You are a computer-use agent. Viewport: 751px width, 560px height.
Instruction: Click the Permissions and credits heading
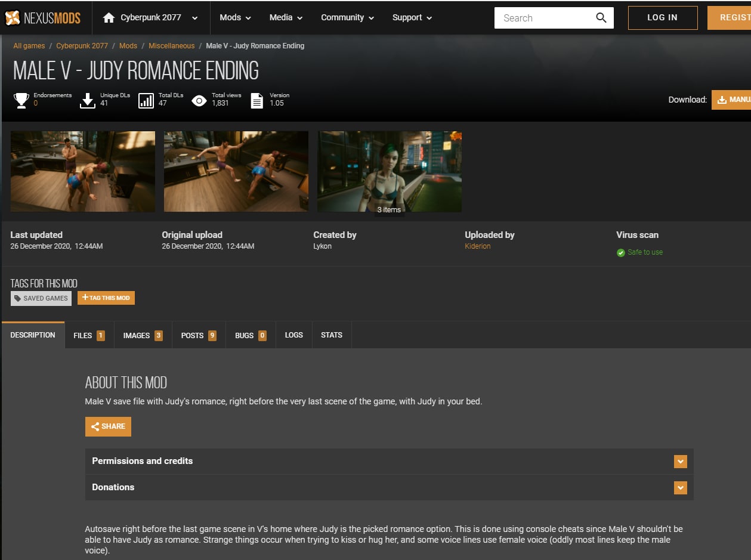point(143,461)
